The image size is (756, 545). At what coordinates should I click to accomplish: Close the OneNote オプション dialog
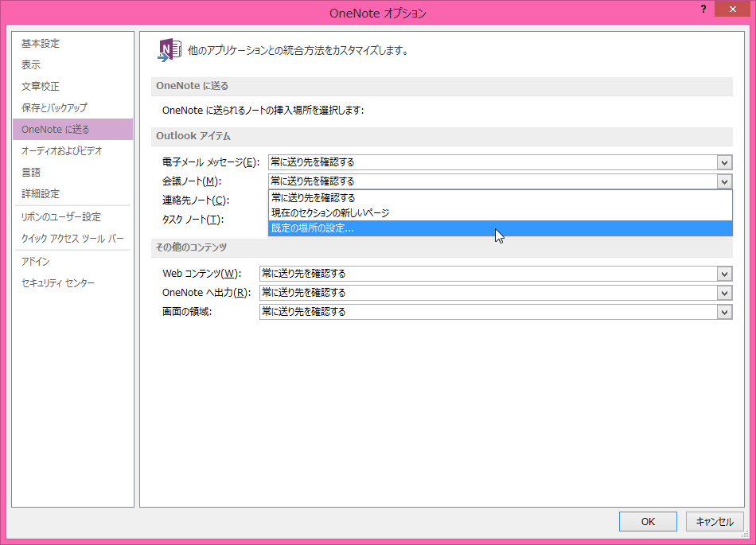coord(732,10)
